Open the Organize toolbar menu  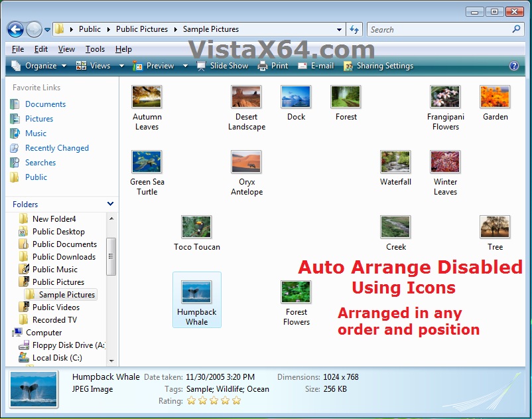tap(38, 66)
